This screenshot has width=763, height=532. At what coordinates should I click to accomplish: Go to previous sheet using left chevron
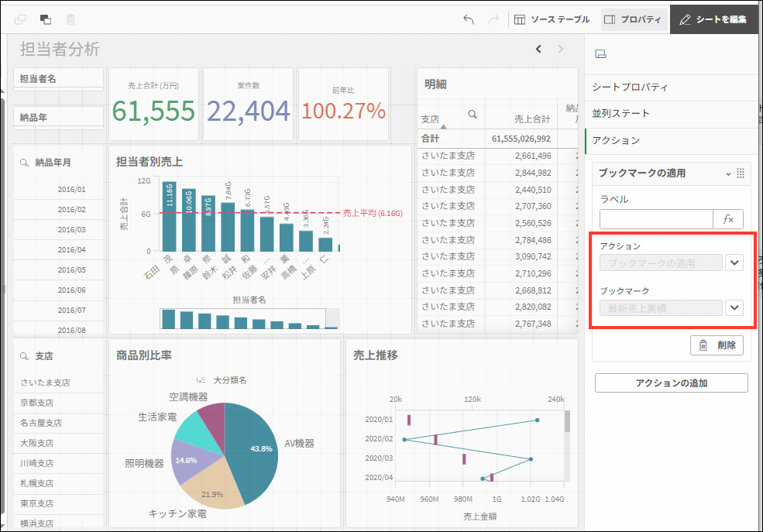(x=539, y=50)
